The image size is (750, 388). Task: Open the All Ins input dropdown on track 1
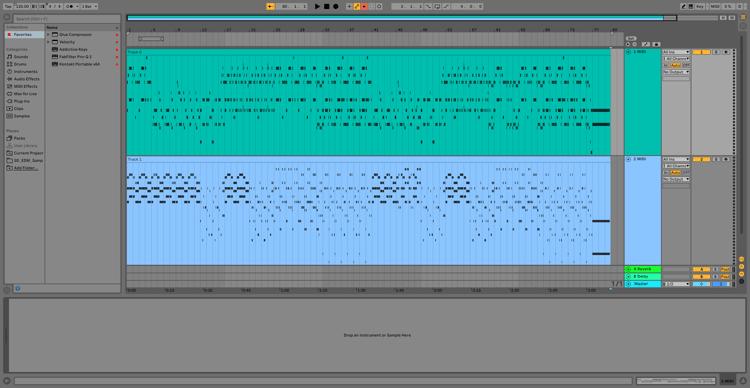[x=676, y=52]
